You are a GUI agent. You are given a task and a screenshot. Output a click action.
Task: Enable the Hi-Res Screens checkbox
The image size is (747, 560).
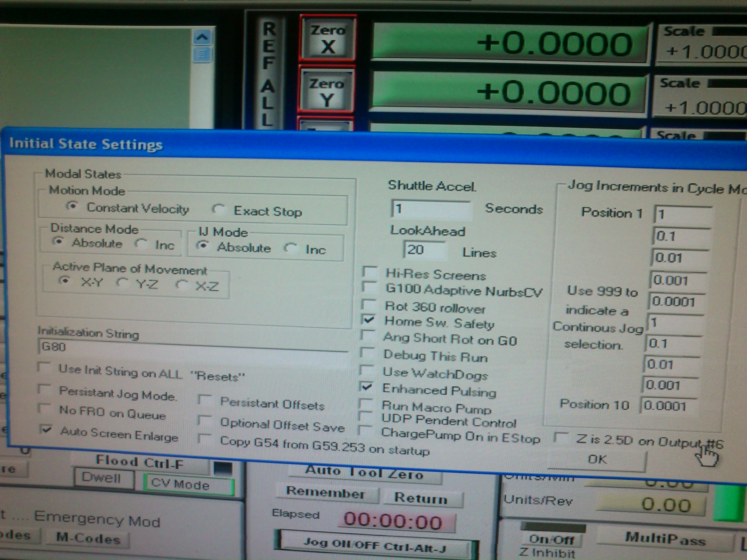tap(370, 272)
